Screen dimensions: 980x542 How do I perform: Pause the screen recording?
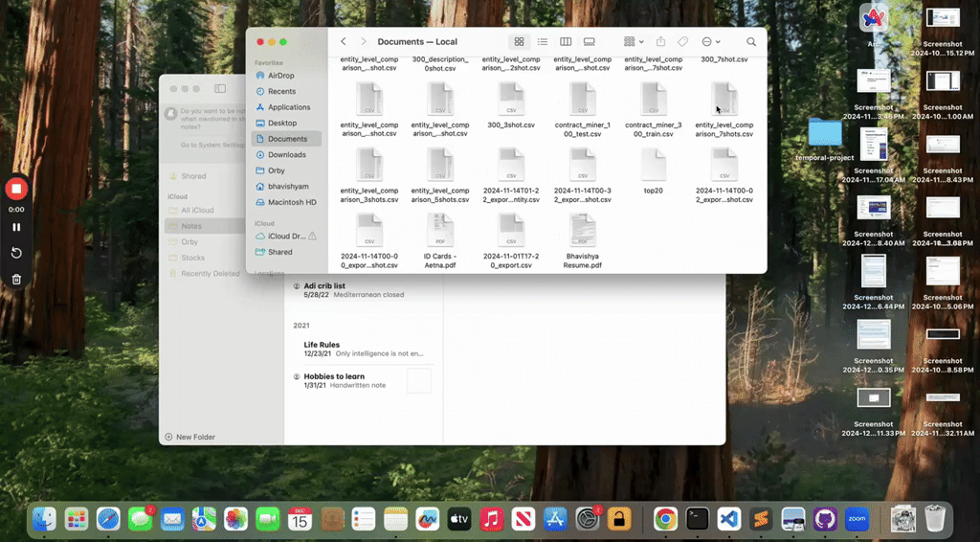pyautogui.click(x=16, y=227)
